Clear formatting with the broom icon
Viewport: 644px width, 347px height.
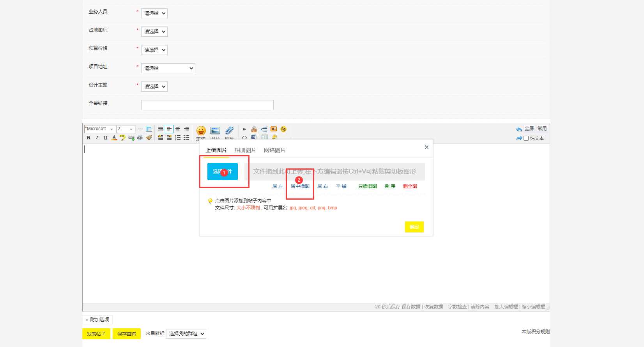pos(149,138)
